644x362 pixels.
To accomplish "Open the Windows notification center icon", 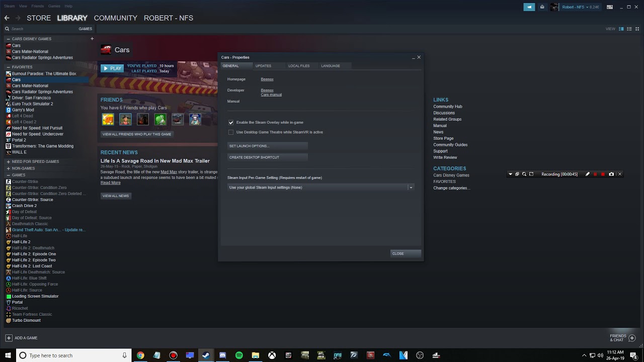I will pyautogui.click(x=633, y=355).
